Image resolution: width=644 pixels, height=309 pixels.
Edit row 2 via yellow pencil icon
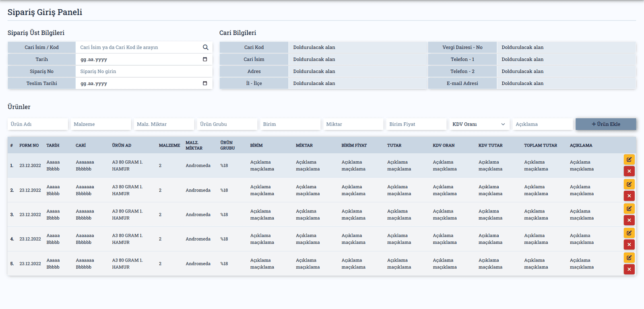tap(629, 184)
